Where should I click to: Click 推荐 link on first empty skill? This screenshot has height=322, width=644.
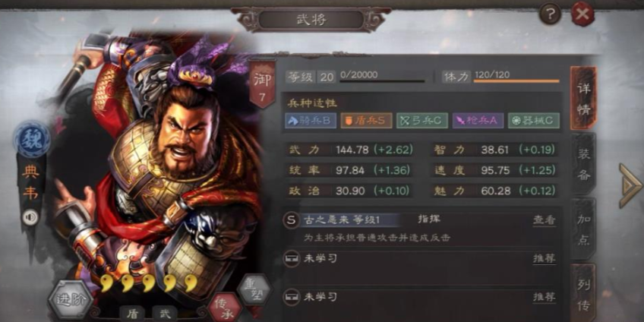(x=545, y=258)
